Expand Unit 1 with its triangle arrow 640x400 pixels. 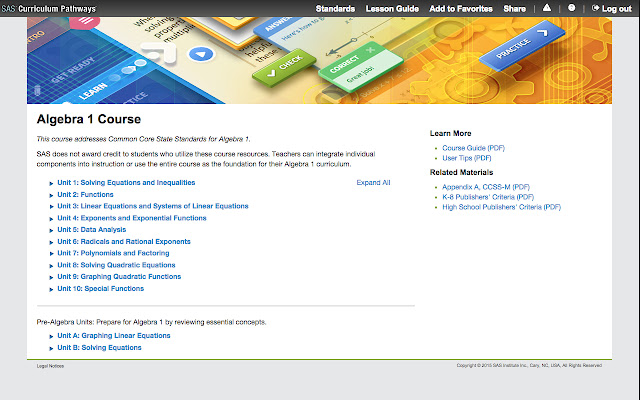point(51,184)
